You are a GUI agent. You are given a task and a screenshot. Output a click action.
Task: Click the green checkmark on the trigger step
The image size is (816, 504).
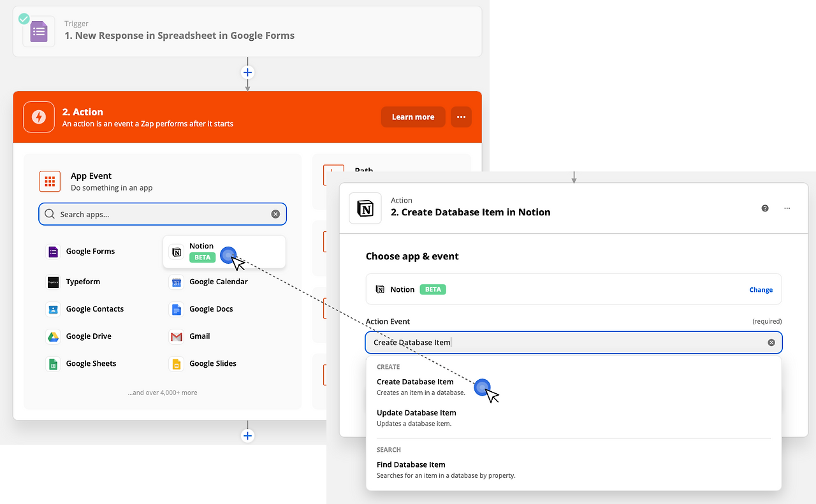point(24,18)
